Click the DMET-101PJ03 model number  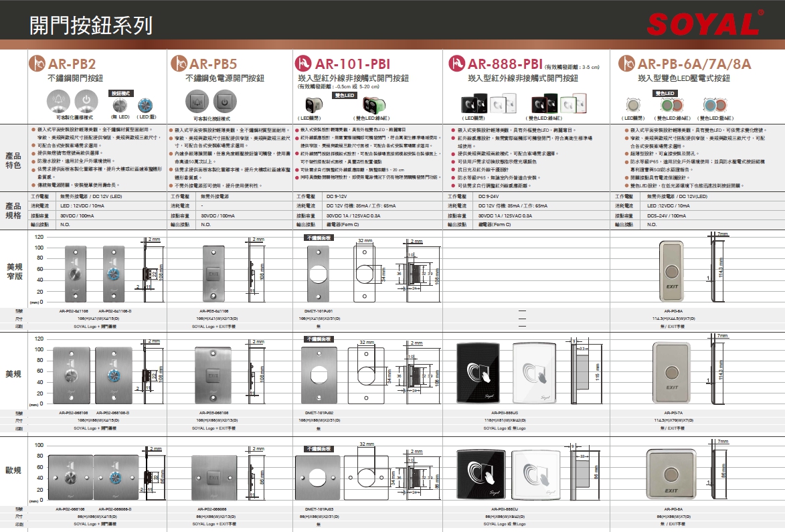coord(319,509)
